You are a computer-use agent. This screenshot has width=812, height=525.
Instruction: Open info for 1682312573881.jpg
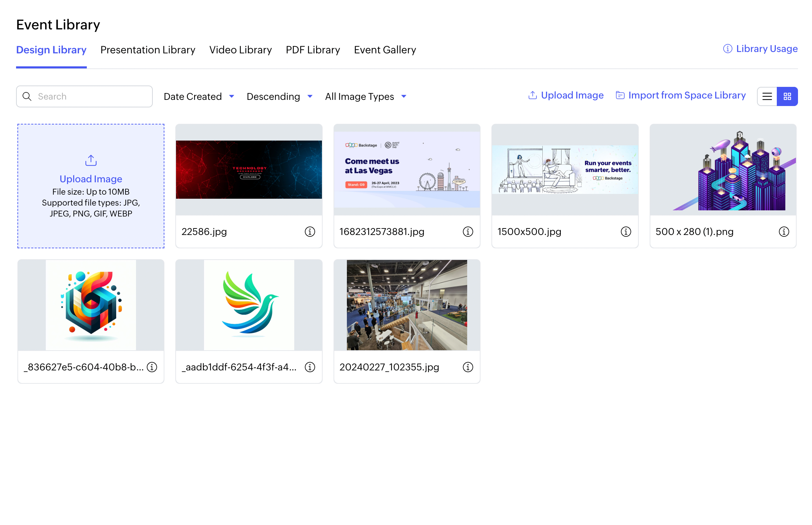(468, 232)
